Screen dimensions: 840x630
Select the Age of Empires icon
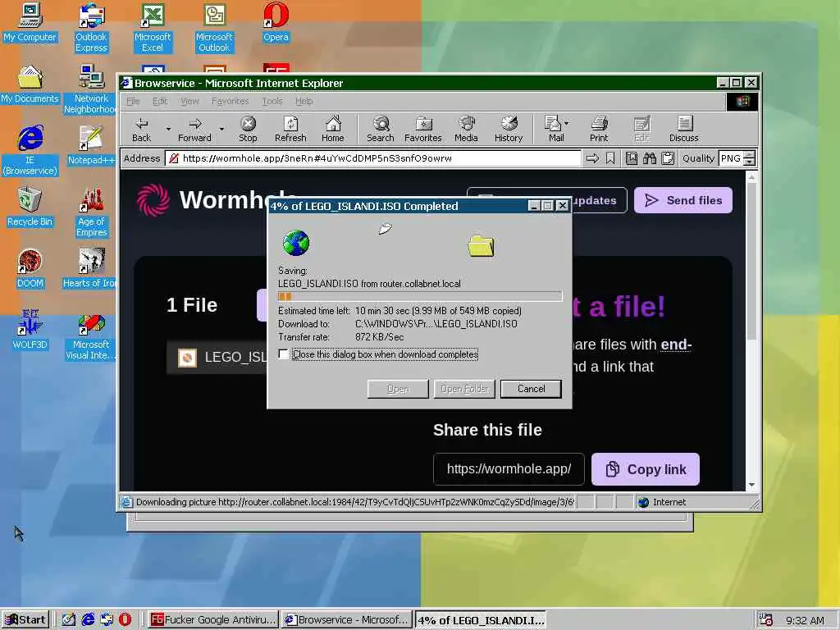point(91,212)
